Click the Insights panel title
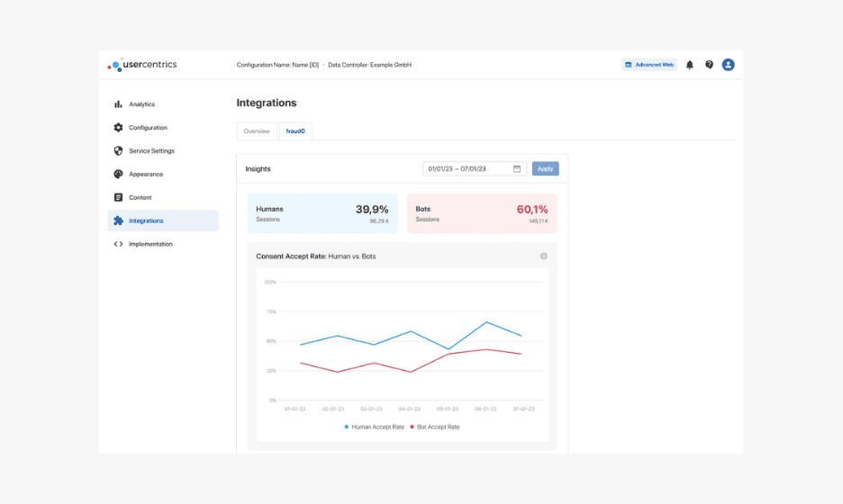The image size is (843, 504). click(x=258, y=168)
